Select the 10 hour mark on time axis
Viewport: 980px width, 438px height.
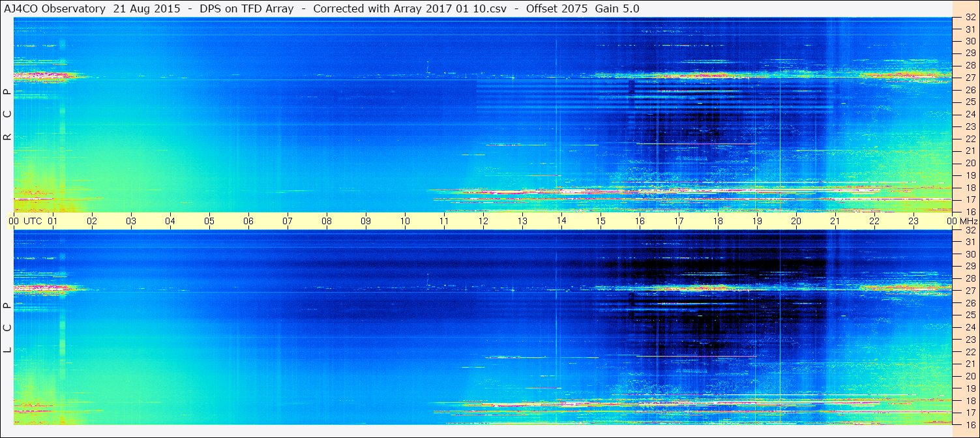pos(405,221)
